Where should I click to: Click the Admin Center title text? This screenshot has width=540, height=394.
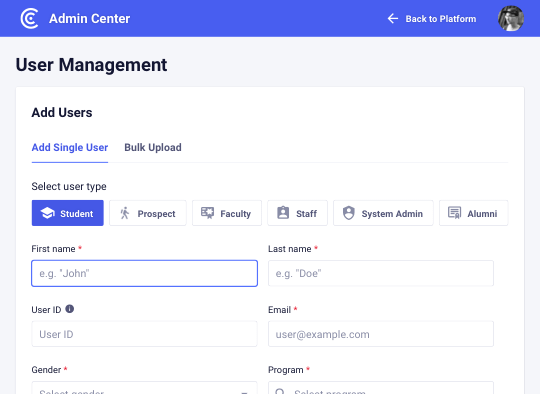90,19
